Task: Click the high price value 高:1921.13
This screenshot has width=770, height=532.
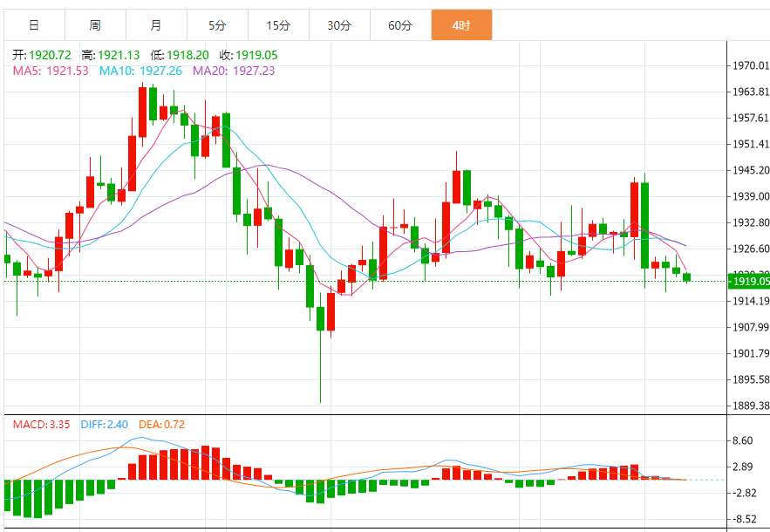Action: [111, 55]
